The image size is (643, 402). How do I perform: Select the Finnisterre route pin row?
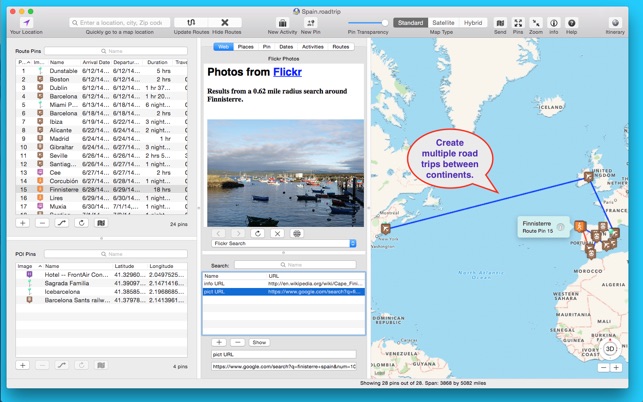[x=101, y=190]
